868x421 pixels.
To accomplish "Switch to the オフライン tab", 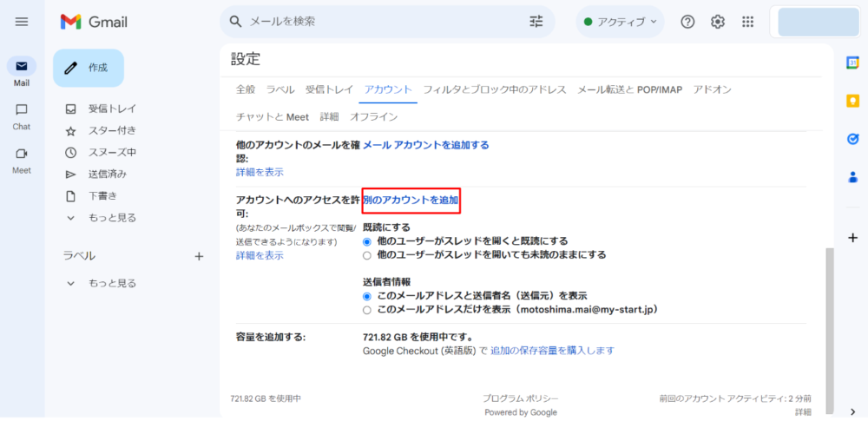I will [373, 117].
